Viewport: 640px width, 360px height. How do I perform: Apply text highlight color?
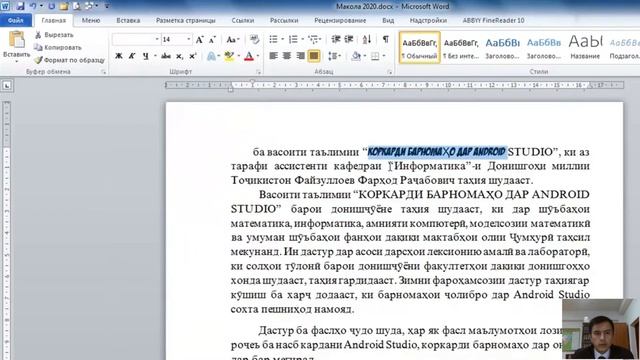(x=229, y=56)
